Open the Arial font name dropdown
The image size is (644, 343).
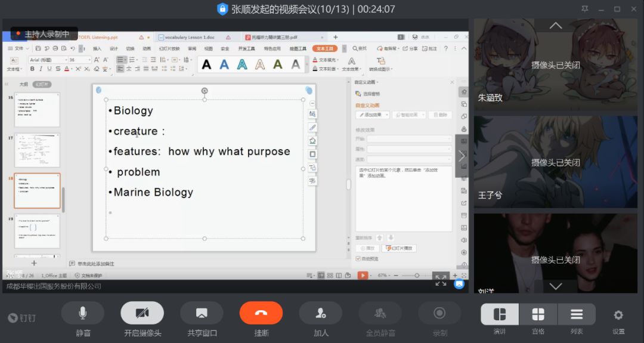coord(66,60)
